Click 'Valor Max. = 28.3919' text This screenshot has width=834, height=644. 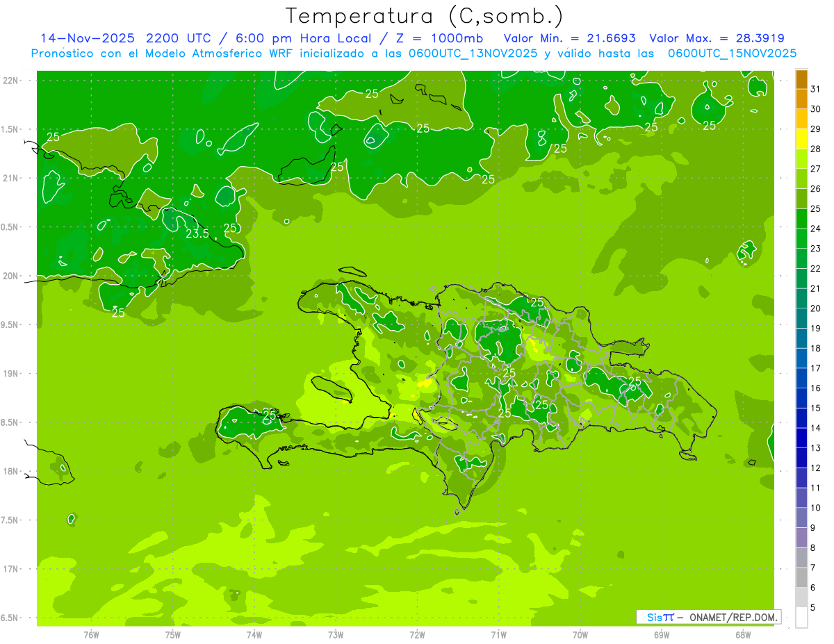pyautogui.click(x=717, y=38)
